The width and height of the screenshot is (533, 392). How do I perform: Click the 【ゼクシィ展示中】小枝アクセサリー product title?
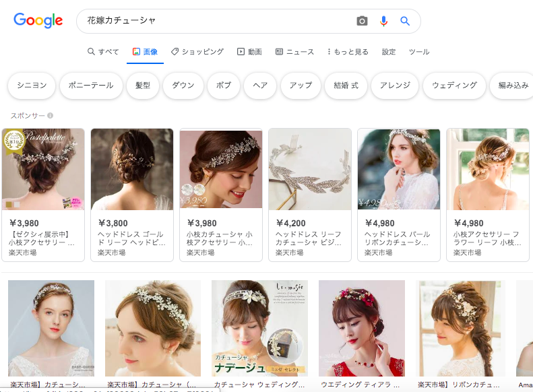click(x=42, y=238)
